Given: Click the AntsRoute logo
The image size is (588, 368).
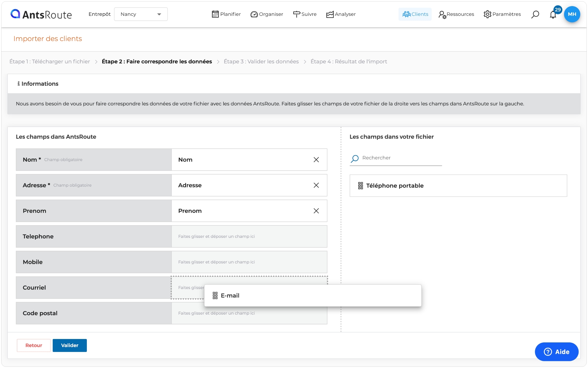Looking at the screenshot, I should pyautogui.click(x=41, y=14).
